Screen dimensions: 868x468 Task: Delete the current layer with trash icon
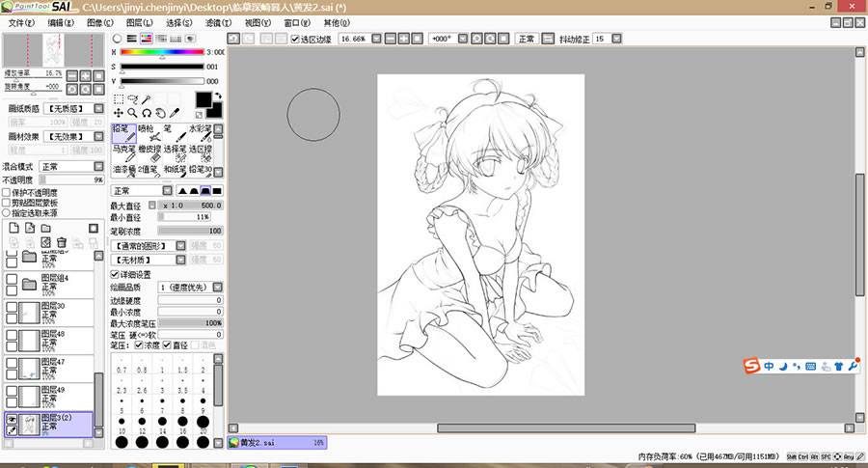point(62,242)
